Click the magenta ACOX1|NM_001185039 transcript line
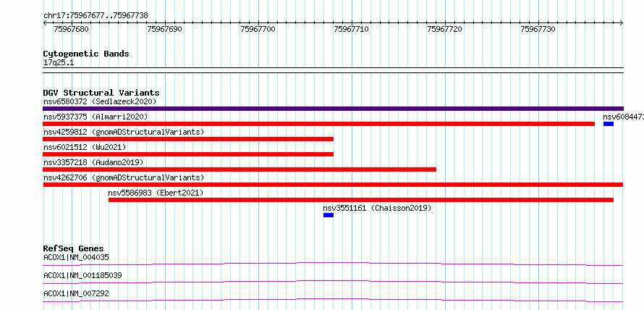The image size is (644, 310). coord(333,282)
